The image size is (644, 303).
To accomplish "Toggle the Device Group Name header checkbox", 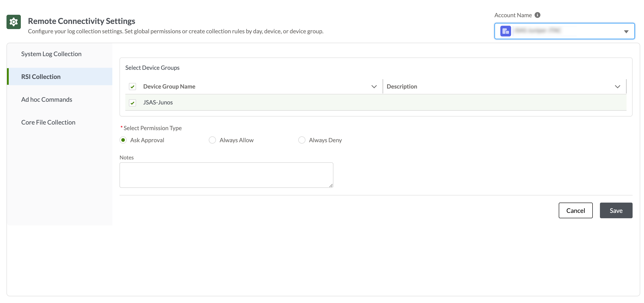I will click(x=132, y=87).
